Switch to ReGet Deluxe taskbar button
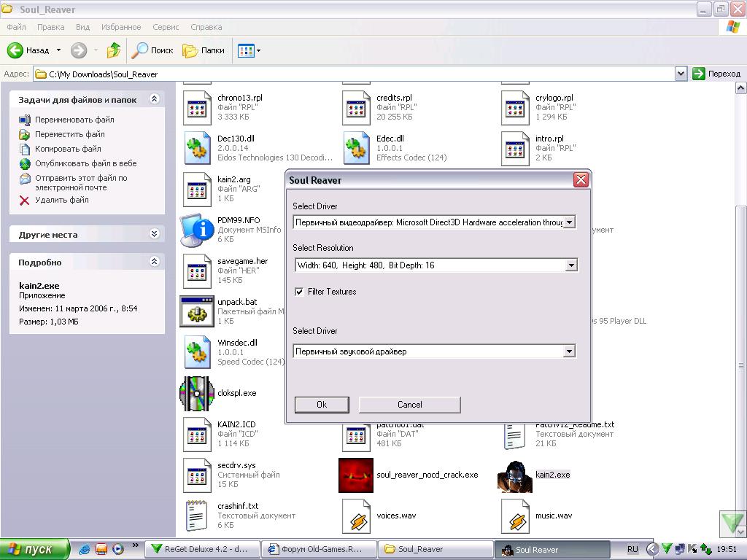Viewport: 747px width, 560px height. click(203, 549)
